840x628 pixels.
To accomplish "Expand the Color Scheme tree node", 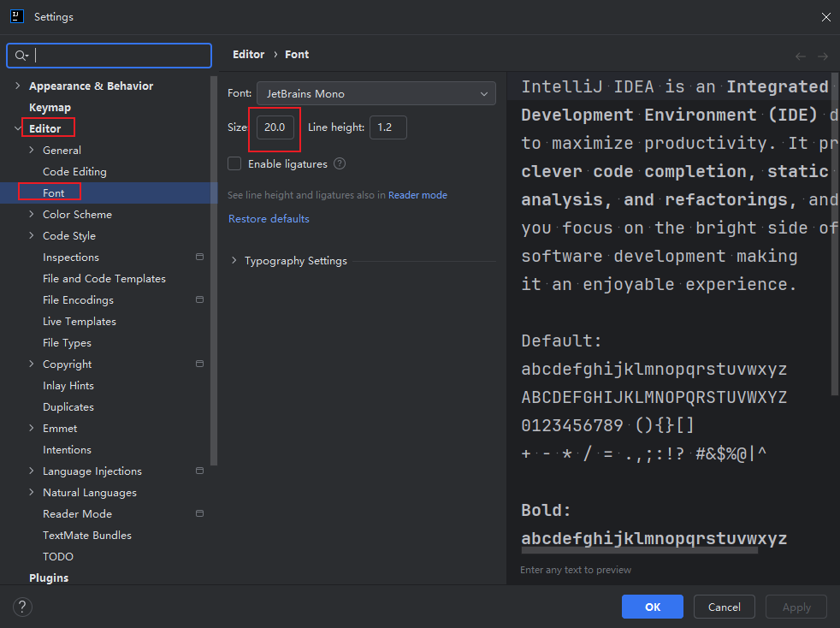I will tap(32, 215).
